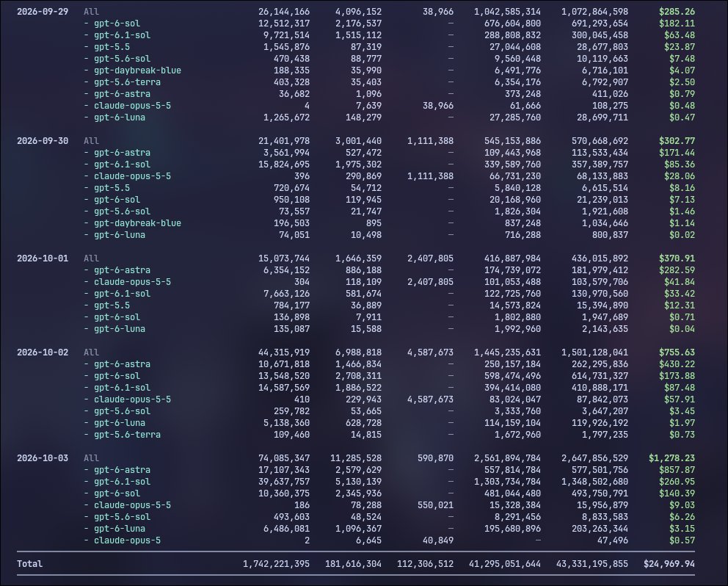Click gpt-6-astra in the $0.79 row

coord(122,94)
